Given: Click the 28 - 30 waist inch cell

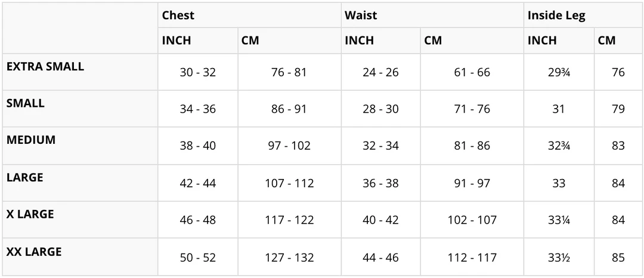Looking at the screenshot, I should coord(380,109).
